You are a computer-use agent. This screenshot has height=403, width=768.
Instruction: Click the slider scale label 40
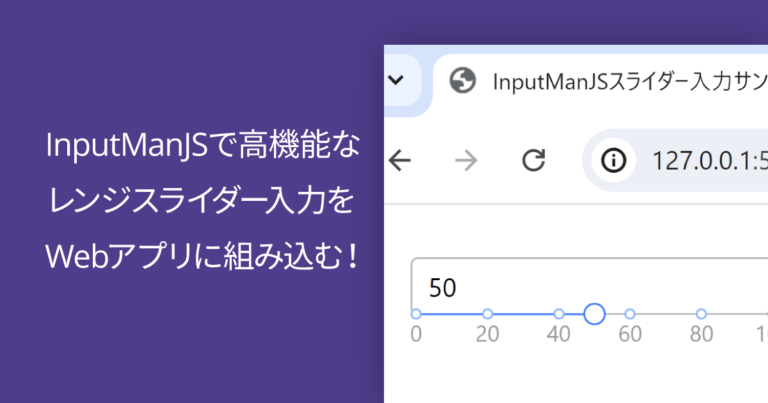point(559,334)
